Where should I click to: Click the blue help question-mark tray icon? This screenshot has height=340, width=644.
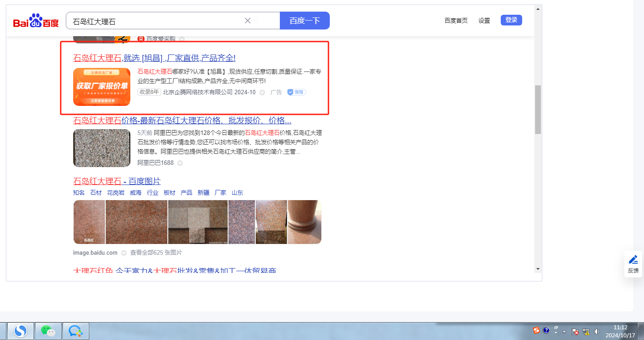point(546,330)
